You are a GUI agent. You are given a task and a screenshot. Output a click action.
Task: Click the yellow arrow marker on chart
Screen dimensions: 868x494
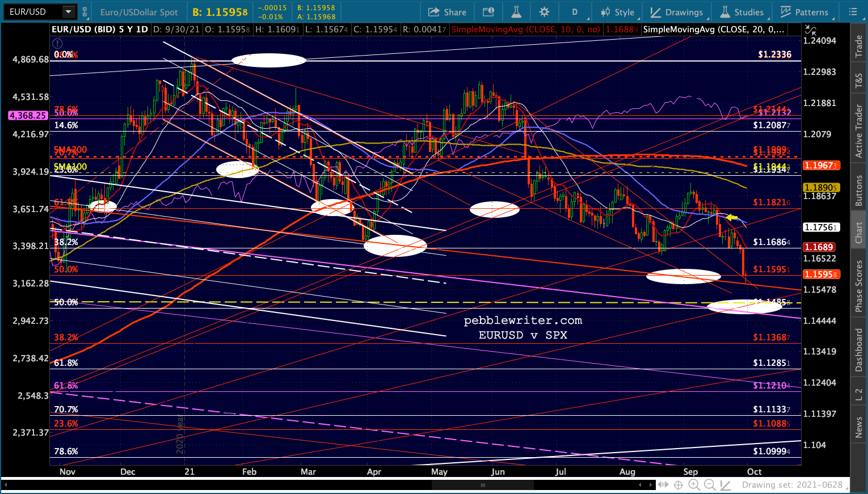pyautogui.click(x=732, y=217)
